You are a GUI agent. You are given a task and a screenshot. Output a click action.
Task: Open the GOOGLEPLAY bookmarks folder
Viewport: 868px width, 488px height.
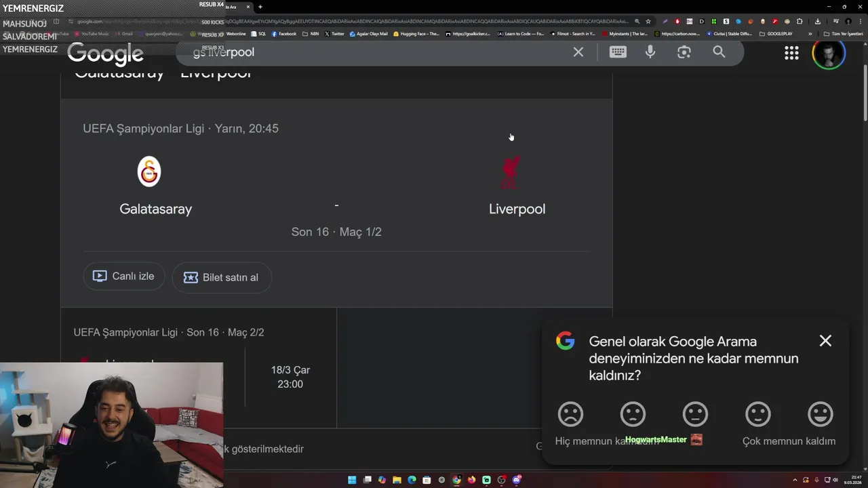[776, 34]
